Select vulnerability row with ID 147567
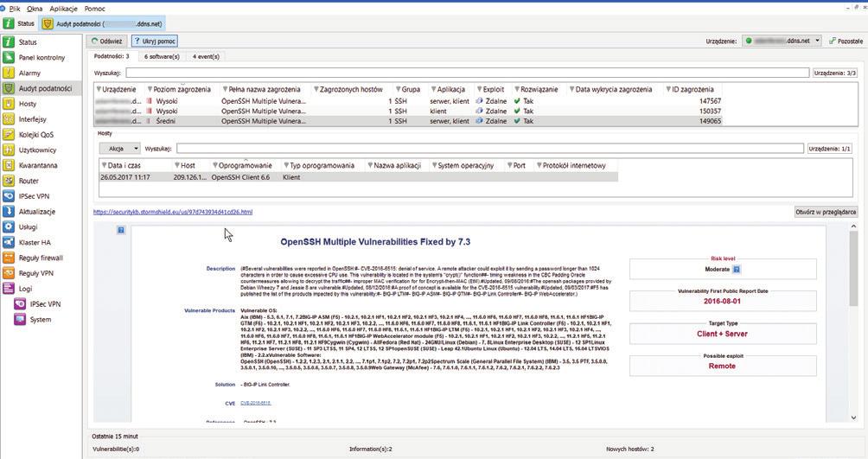This screenshot has height=459, width=868. [x=410, y=101]
